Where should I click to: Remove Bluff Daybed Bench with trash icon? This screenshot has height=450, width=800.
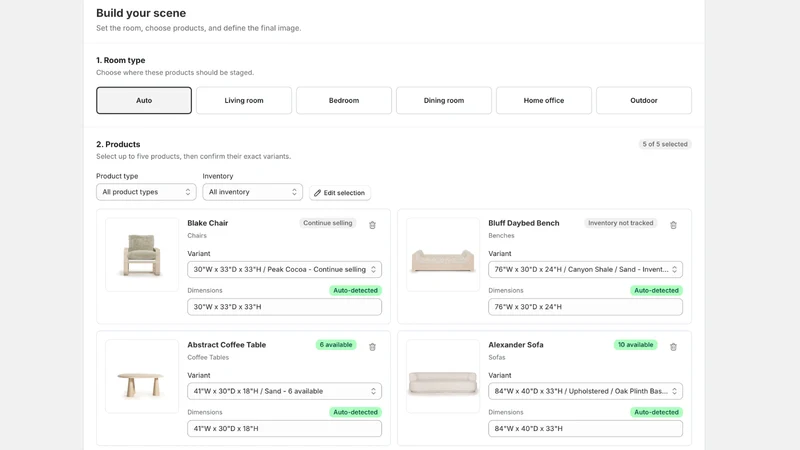[673, 225]
